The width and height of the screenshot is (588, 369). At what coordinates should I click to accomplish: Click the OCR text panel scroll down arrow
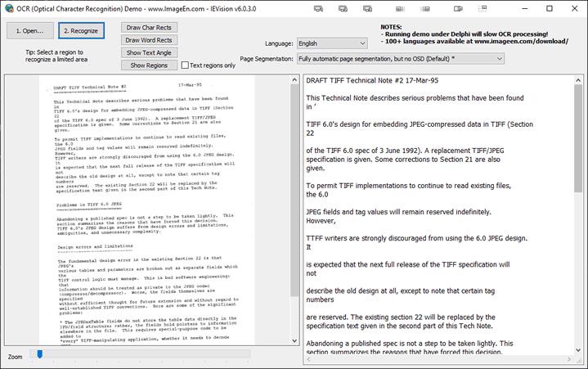click(x=578, y=350)
